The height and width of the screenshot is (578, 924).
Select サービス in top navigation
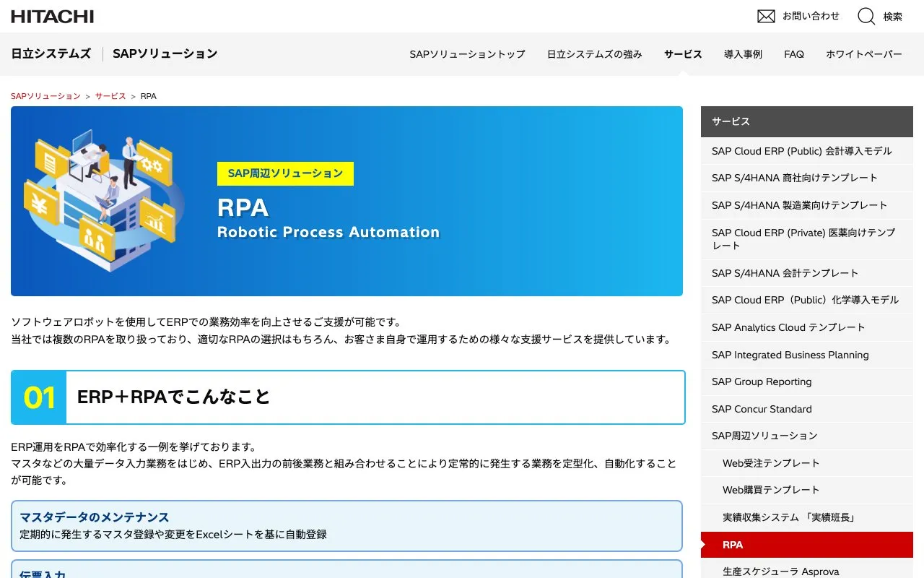point(683,54)
